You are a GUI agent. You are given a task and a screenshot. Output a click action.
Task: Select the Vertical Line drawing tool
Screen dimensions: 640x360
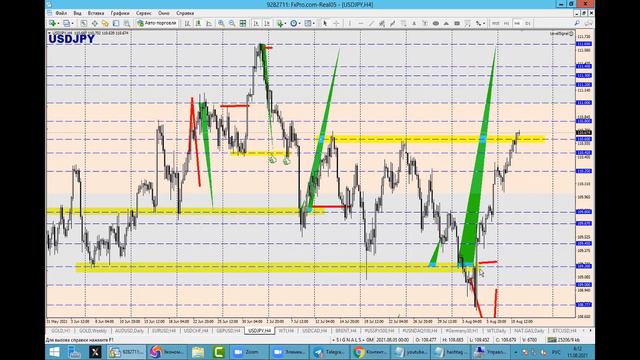[350, 23]
